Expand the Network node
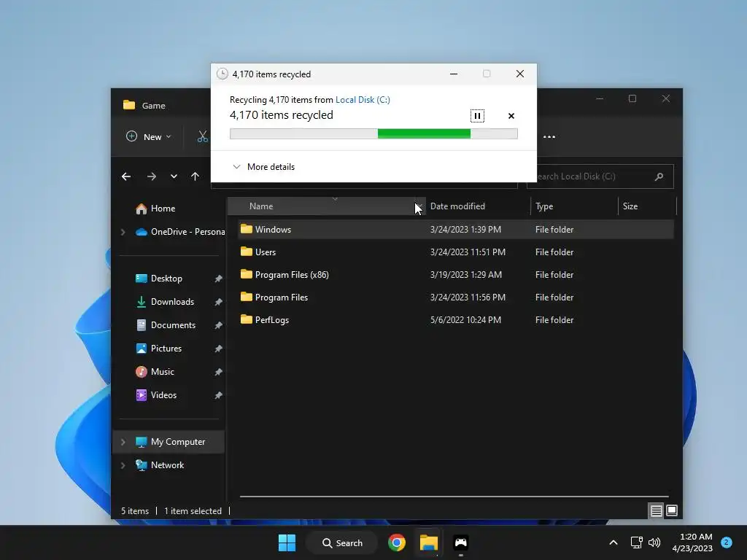This screenshot has width=747, height=560. coord(123,465)
